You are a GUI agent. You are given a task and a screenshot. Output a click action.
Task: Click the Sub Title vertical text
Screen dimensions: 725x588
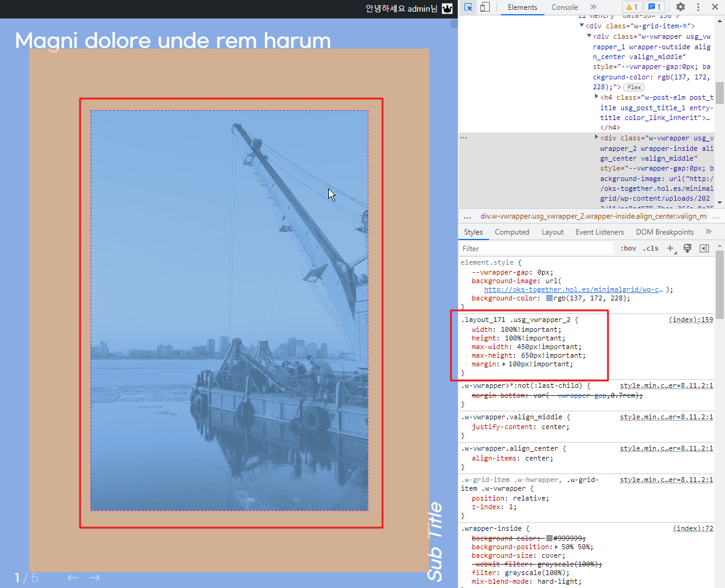435,541
